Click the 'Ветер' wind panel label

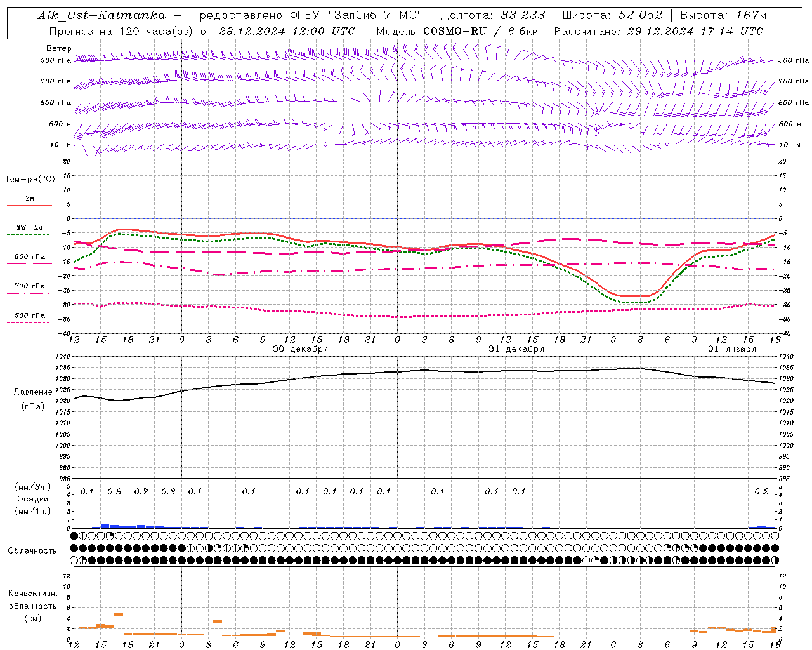(59, 48)
